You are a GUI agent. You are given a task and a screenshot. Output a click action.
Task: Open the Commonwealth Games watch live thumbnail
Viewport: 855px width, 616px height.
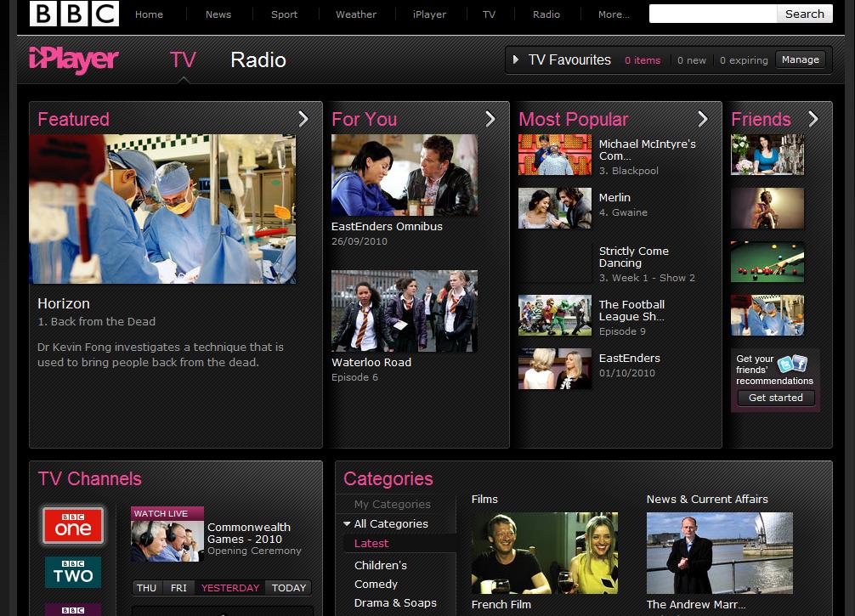click(167, 534)
